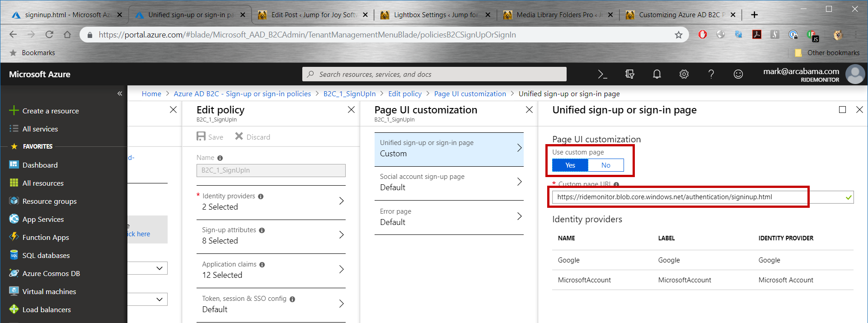Click the info icon beside Identity providers
868x323 pixels.
pyautogui.click(x=261, y=197)
